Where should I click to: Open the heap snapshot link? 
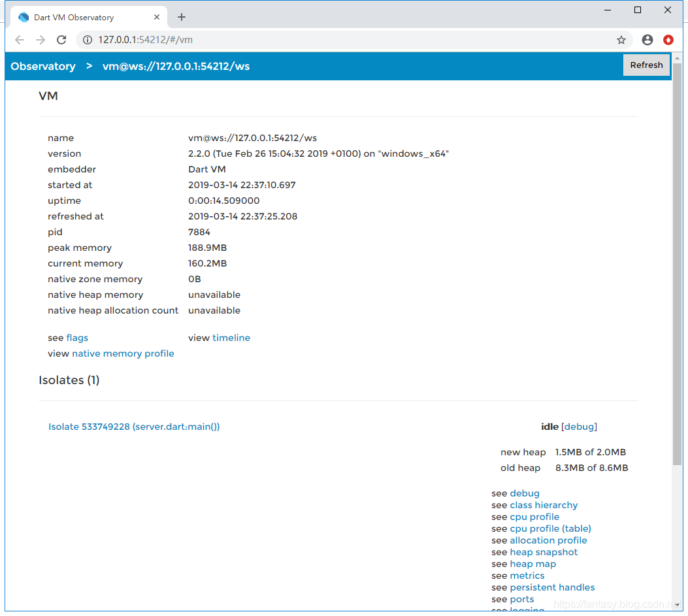pos(544,552)
